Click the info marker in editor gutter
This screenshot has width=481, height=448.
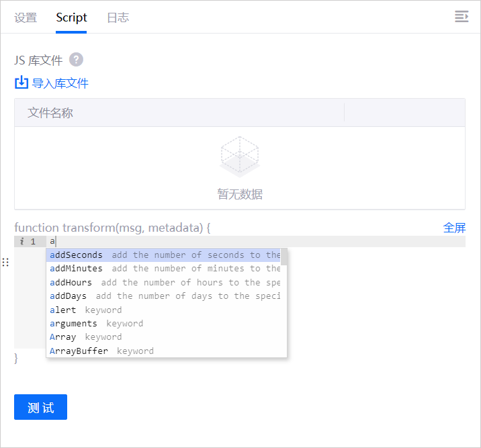[x=21, y=241]
